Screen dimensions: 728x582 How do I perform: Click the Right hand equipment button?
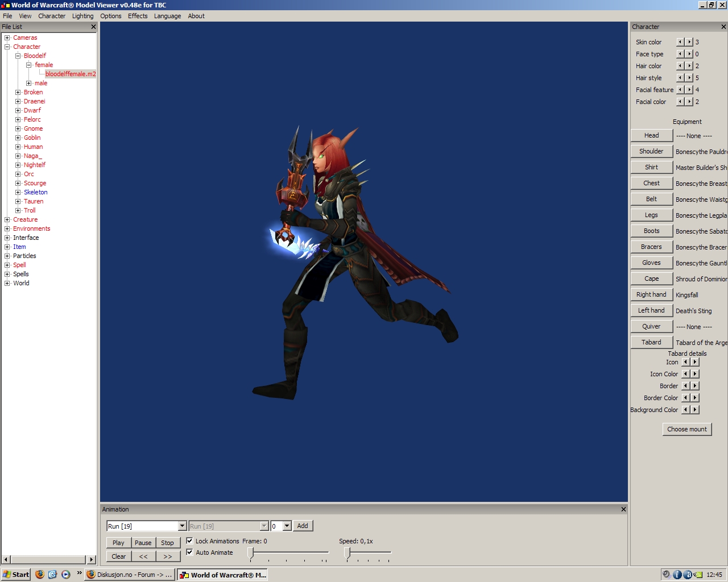[x=651, y=294]
